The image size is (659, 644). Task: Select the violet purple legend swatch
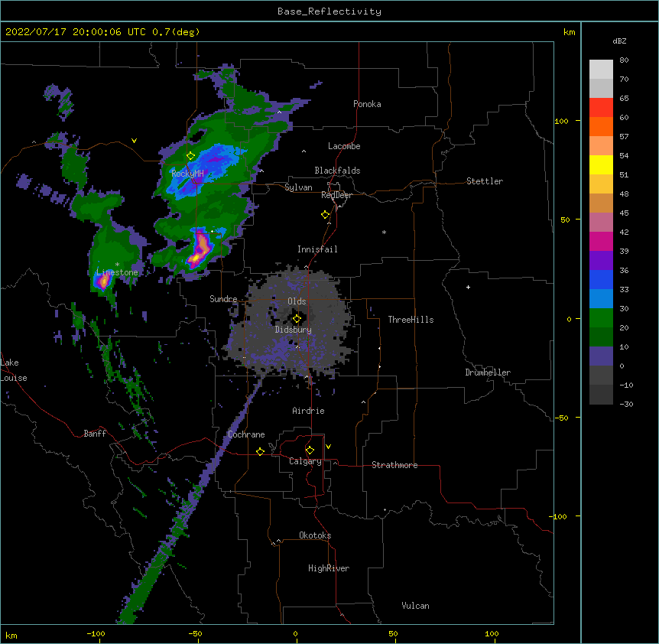pos(601,260)
